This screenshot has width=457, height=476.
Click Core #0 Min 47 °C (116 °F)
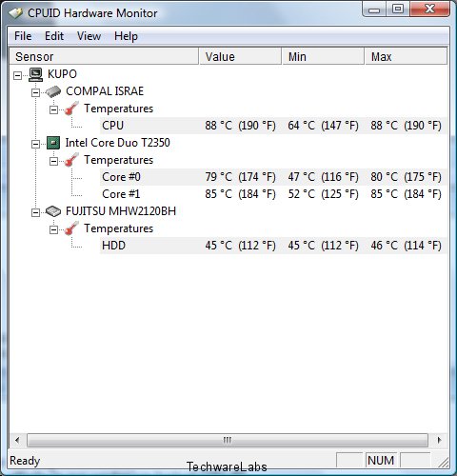pyautogui.click(x=323, y=177)
